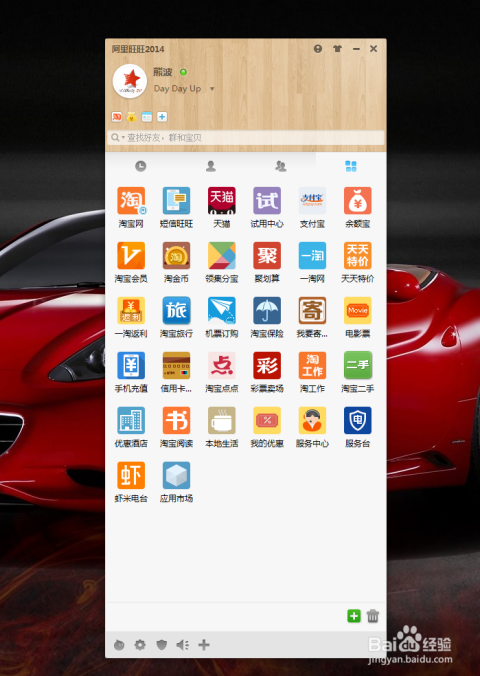Select the apps grid tab
480x676 pixels.
[x=351, y=166]
